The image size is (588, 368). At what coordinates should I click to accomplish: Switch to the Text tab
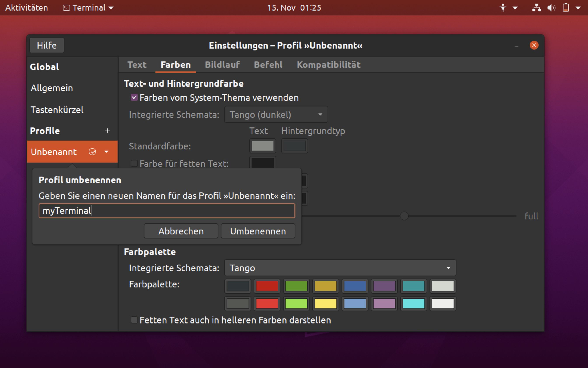tap(137, 65)
